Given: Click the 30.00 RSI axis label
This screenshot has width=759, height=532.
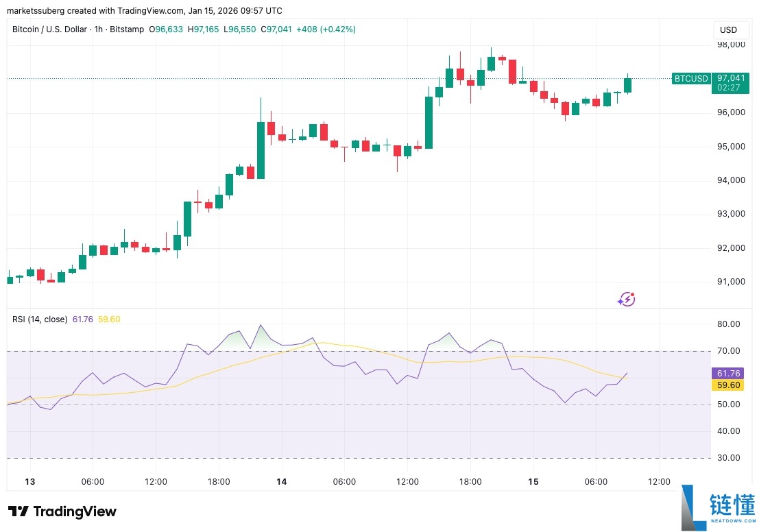Looking at the screenshot, I should pyautogui.click(x=729, y=457).
